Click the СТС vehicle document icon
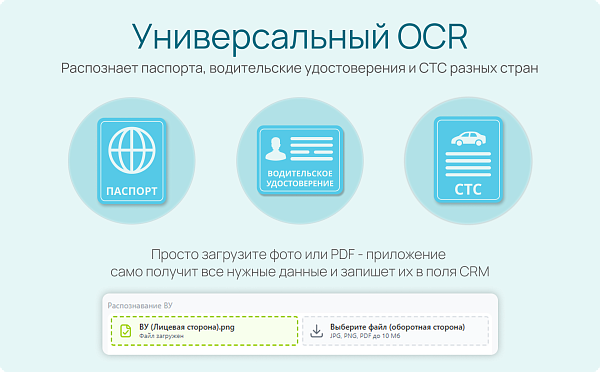The width and height of the screenshot is (600, 372). [x=468, y=159]
